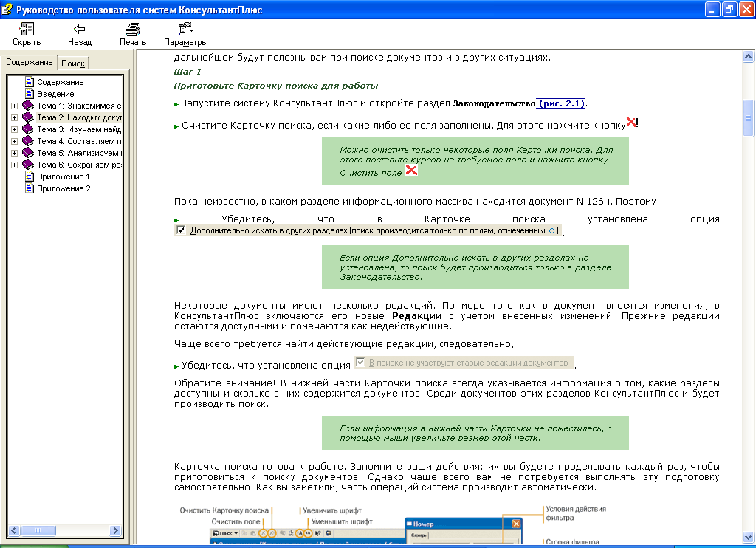Go back with the Назад arrow

point(80,30)
